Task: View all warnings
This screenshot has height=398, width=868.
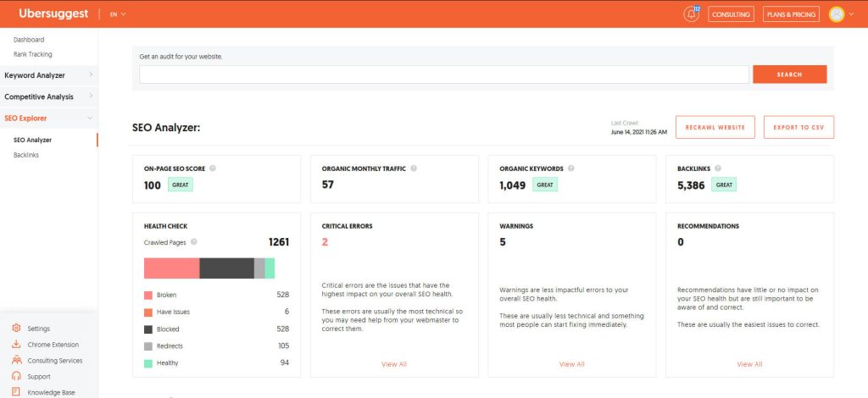Action: pyautogui.click(x=572, y=364)
